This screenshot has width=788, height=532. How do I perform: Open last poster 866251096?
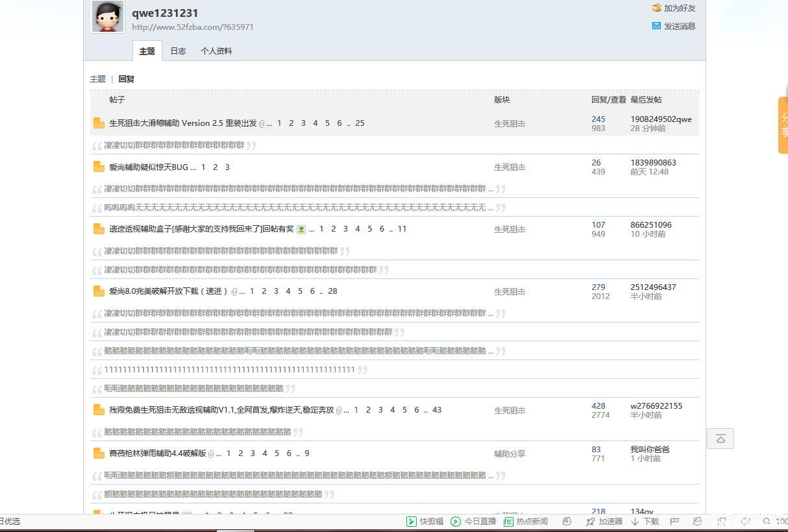click(651, 225)
